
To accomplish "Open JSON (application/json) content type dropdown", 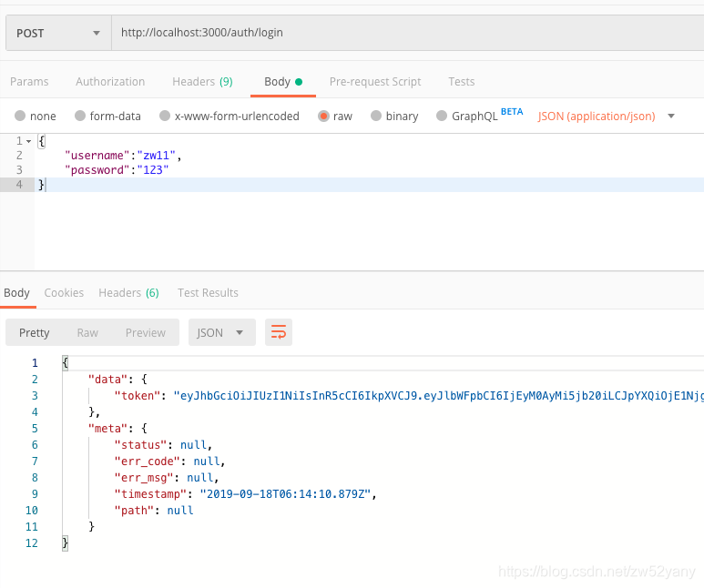I will pos(607,117).
